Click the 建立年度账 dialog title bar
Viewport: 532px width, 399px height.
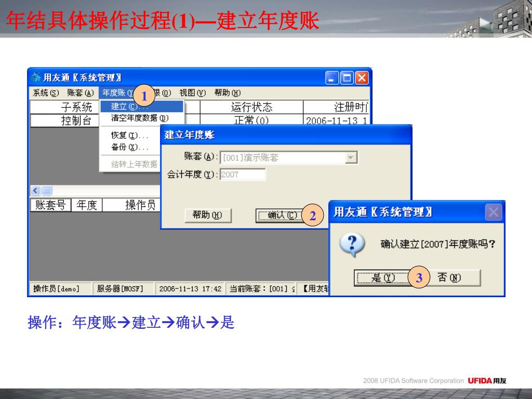point(286,135)
